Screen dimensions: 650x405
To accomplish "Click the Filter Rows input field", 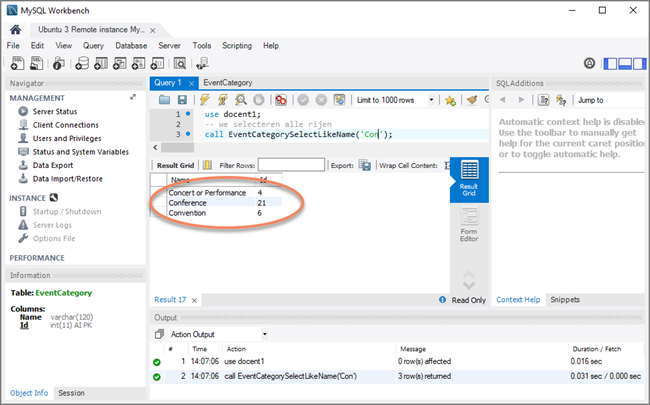I will click(291, 165).
